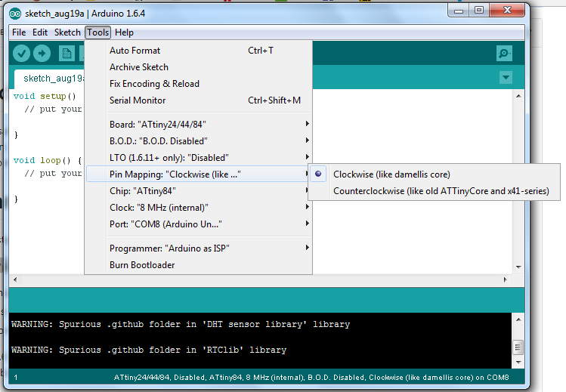This screenshot has height=392, width=566.
Task: Open the Help menu
Action: coord(124,32)
